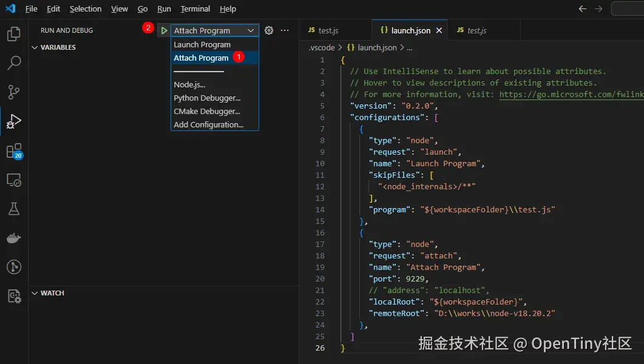Open the Extensions view with badge 20

tap(14, 151)
